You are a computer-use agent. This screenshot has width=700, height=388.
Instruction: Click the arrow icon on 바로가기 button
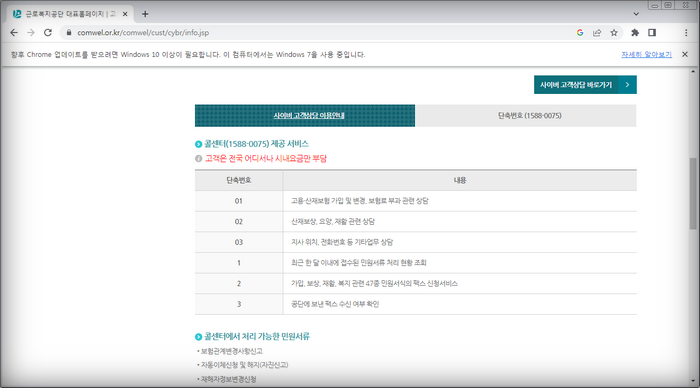(627, 85)
